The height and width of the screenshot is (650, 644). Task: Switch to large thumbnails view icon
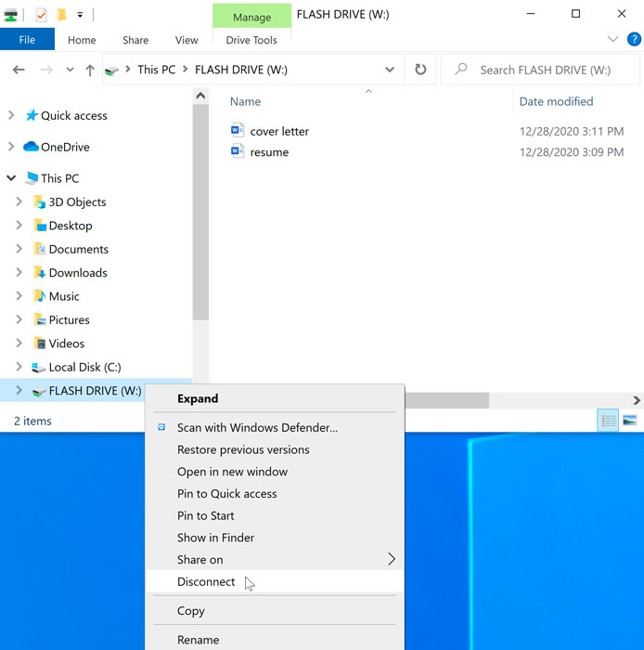630,421
